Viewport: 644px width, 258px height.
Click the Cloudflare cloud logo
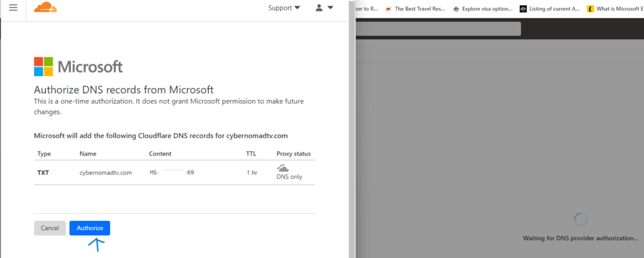[x=45, y=8]
